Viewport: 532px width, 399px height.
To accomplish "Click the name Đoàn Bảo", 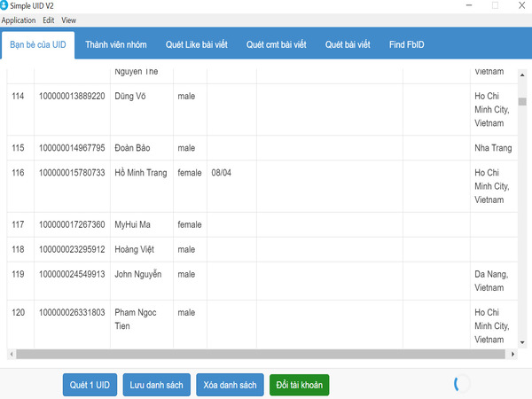I will tap(132, 148).
